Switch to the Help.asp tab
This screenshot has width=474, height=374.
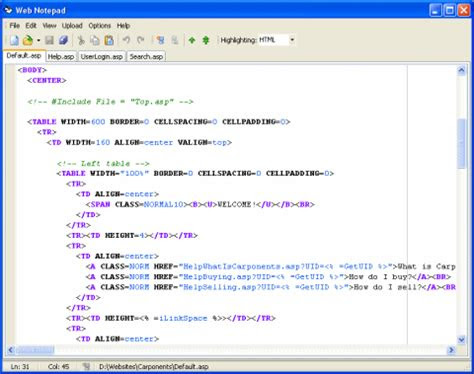[61, 57]
